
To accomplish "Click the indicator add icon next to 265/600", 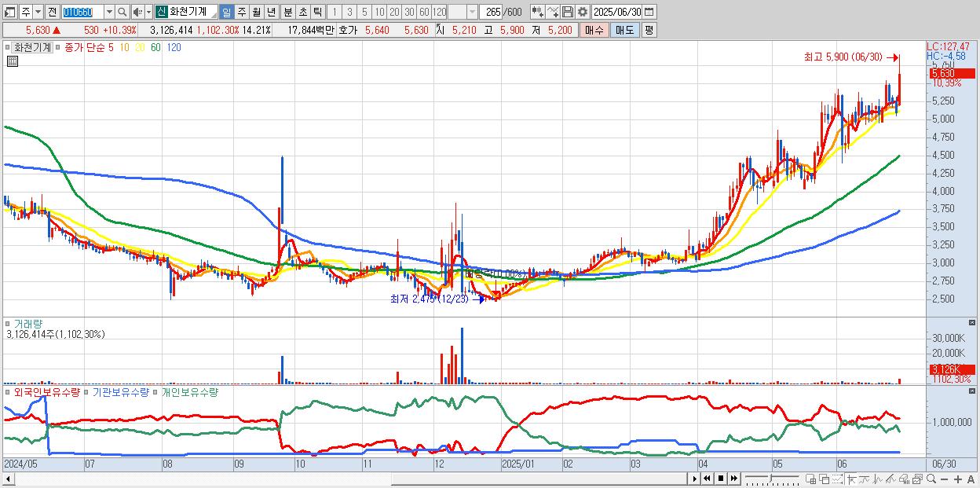I will 536,12.
